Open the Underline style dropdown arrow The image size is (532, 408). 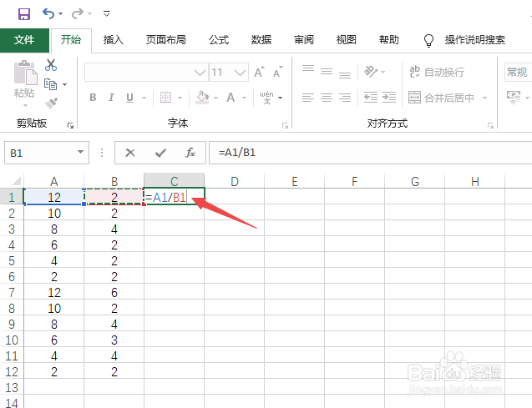click(144, 98)
